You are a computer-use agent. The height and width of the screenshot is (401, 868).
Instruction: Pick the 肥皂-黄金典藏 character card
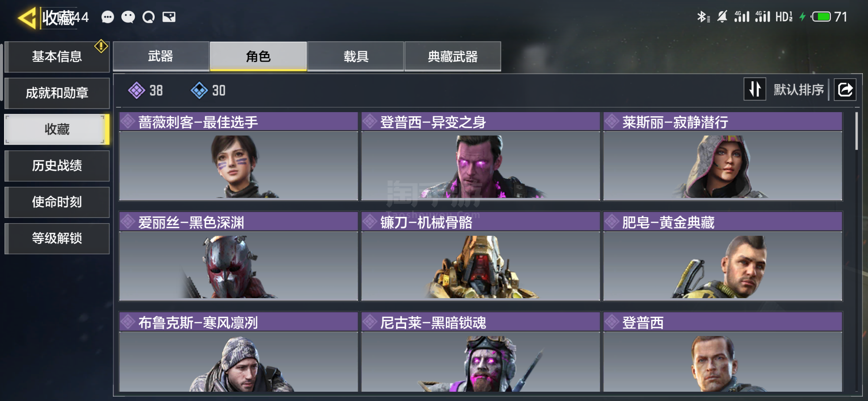pyautogui.click(x=723, y=256)
